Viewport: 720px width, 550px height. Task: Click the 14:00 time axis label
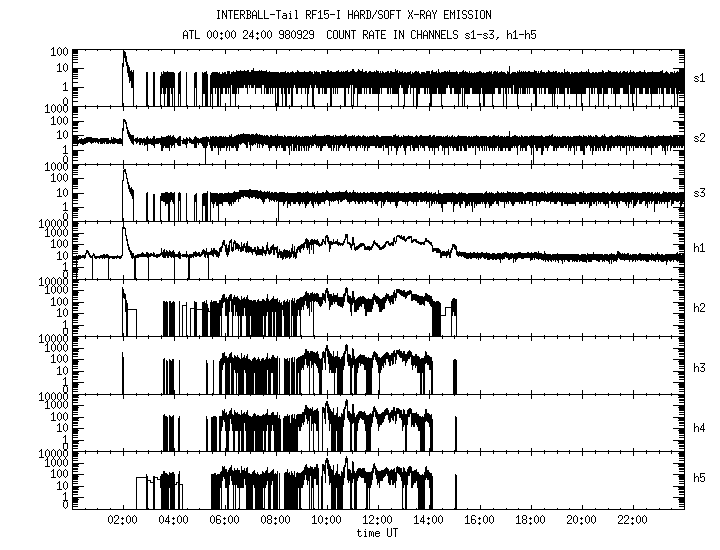point(428,520)
